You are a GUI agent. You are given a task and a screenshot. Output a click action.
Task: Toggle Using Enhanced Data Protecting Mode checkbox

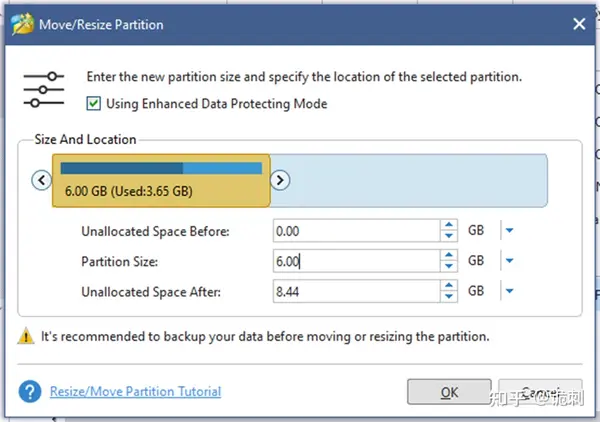(93, 104)
